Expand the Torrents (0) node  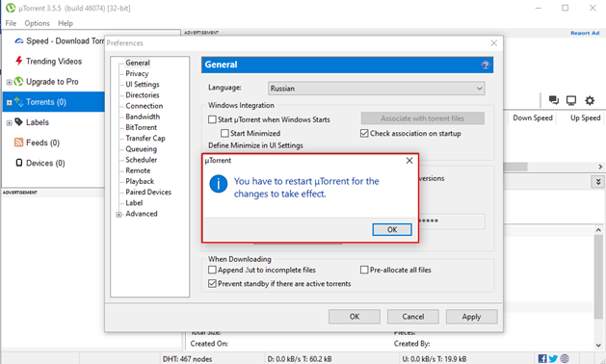(10, 103)
